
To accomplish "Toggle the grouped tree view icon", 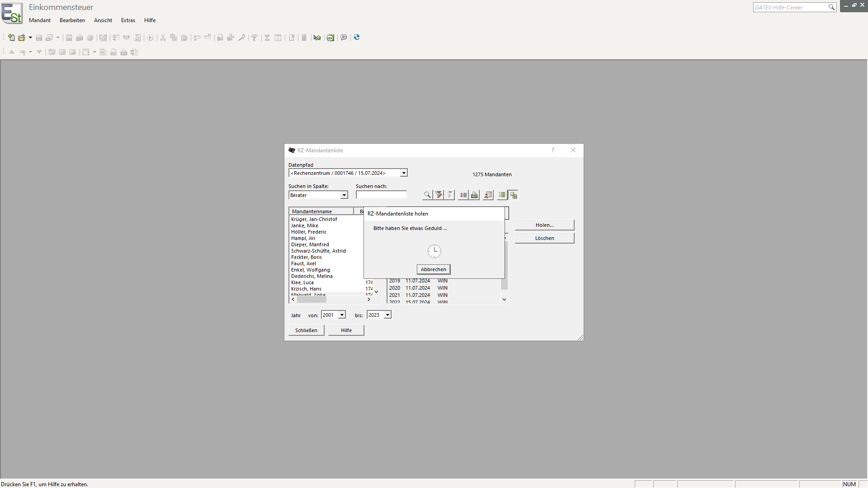I will pos(513,195).
